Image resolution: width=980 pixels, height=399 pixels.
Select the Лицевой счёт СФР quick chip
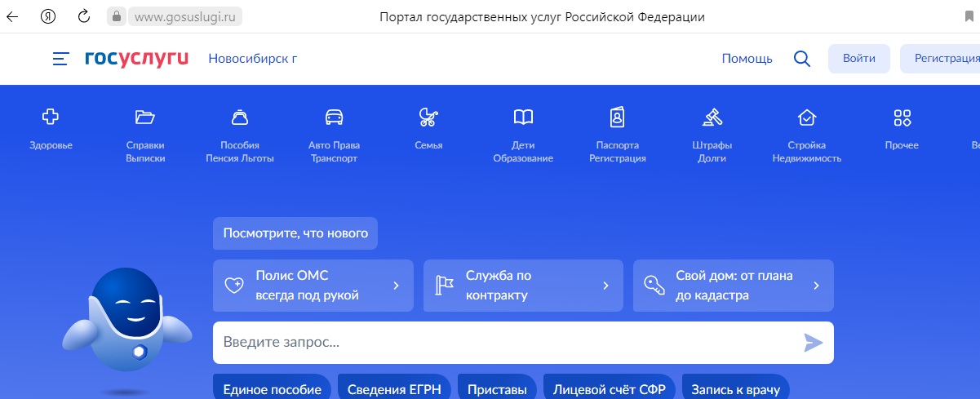coord(609,387)
